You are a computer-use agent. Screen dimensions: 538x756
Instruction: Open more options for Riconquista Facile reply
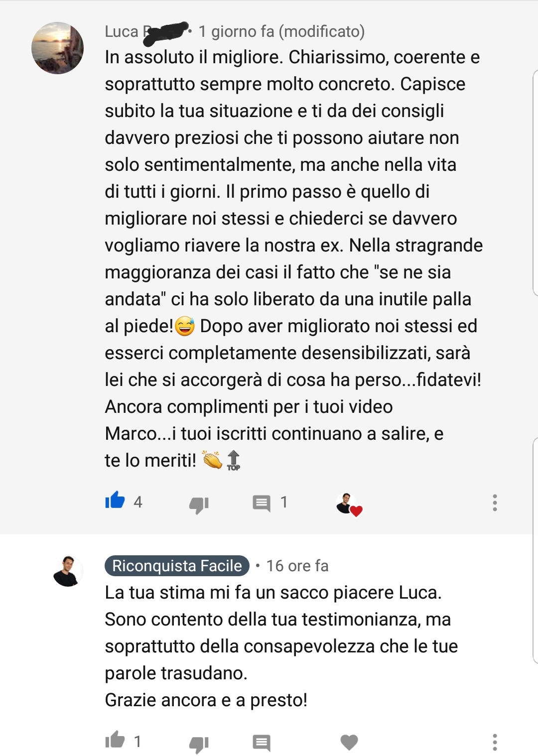(495, 742)
